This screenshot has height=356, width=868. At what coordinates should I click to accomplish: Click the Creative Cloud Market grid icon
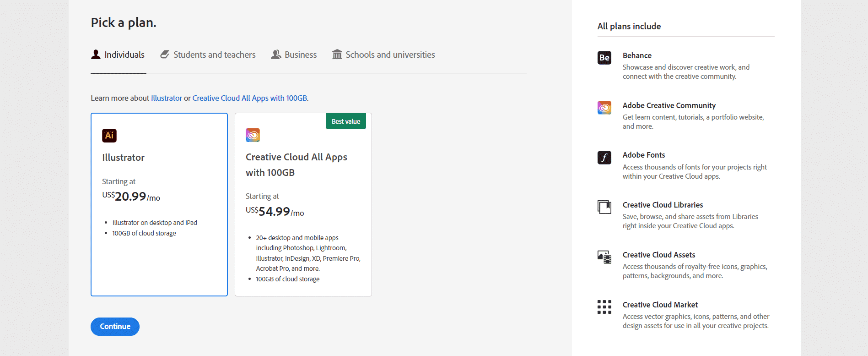pos(604,307)
